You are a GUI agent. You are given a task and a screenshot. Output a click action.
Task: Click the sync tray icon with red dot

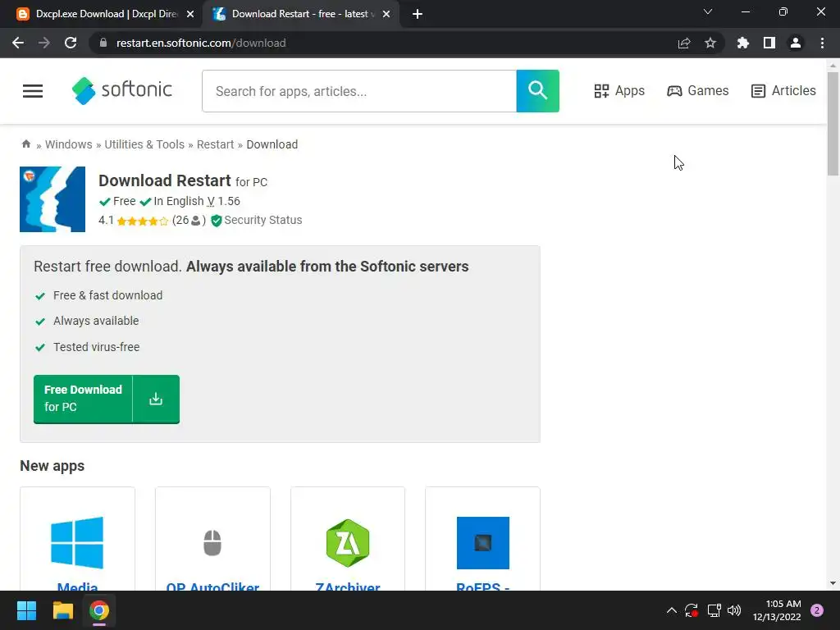tap(691, 610)
